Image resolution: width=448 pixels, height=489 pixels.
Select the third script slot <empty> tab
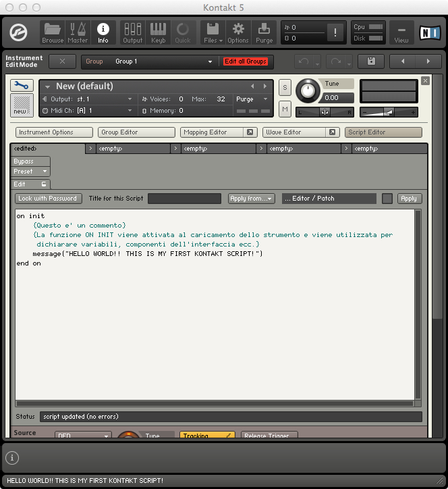tap(219, 149)
